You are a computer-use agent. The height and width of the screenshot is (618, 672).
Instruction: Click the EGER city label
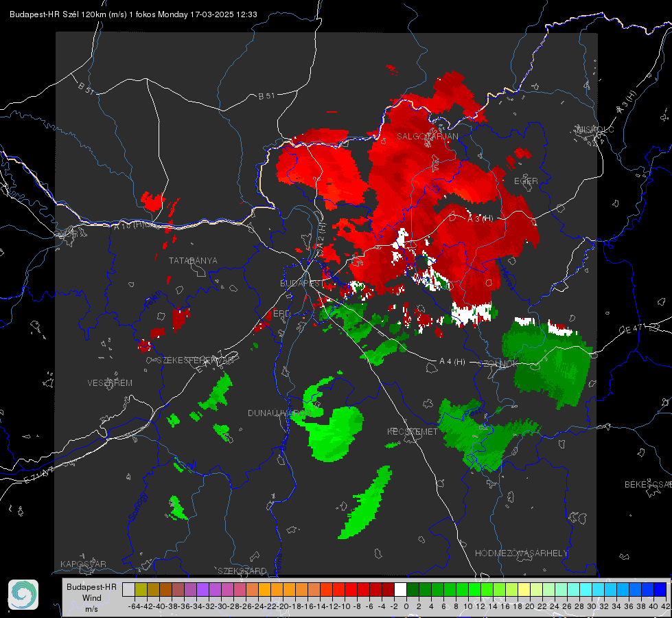(x=526, y=181)
